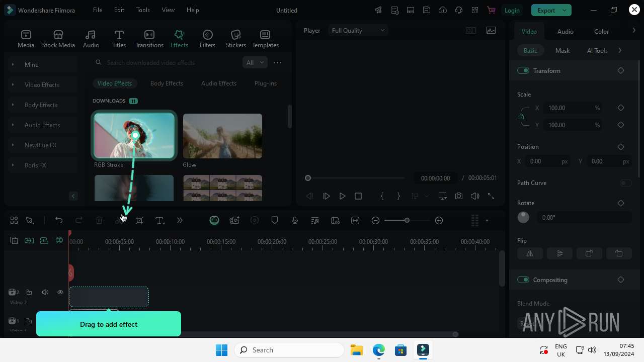Select the Body Effects filter tab
The height and width of the screenshot is (362, 644).
(167, 83)
